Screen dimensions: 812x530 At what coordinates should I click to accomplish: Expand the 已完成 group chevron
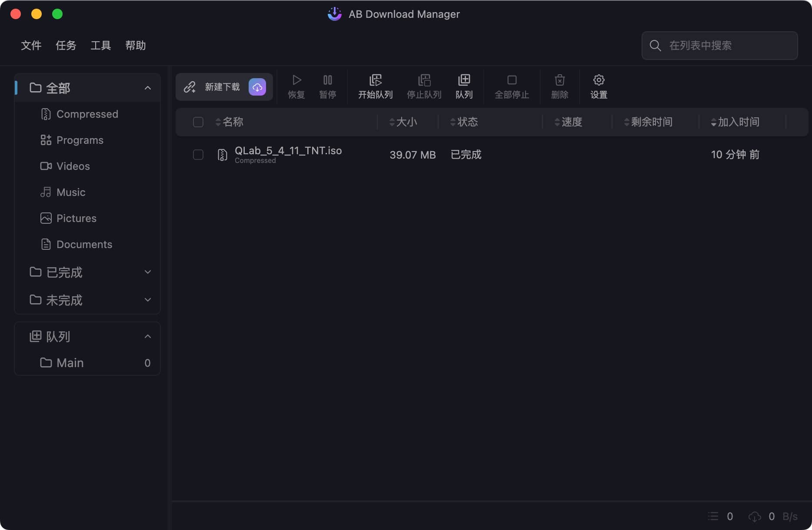pos(148,272)
